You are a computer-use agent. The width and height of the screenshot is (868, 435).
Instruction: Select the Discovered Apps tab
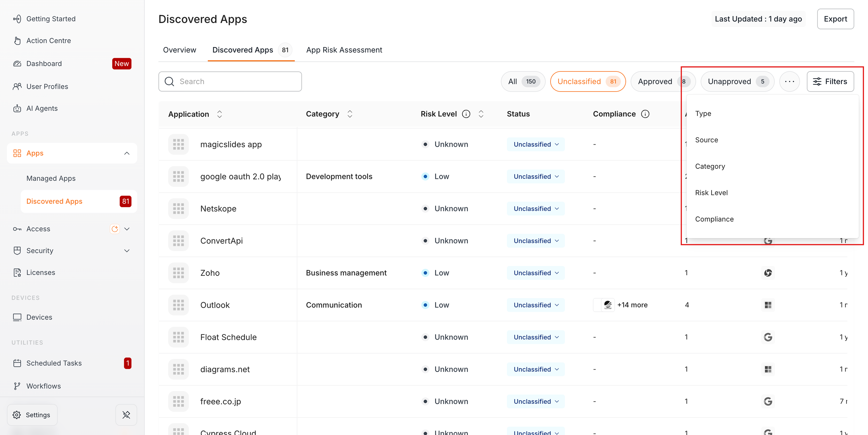point(251,50)
